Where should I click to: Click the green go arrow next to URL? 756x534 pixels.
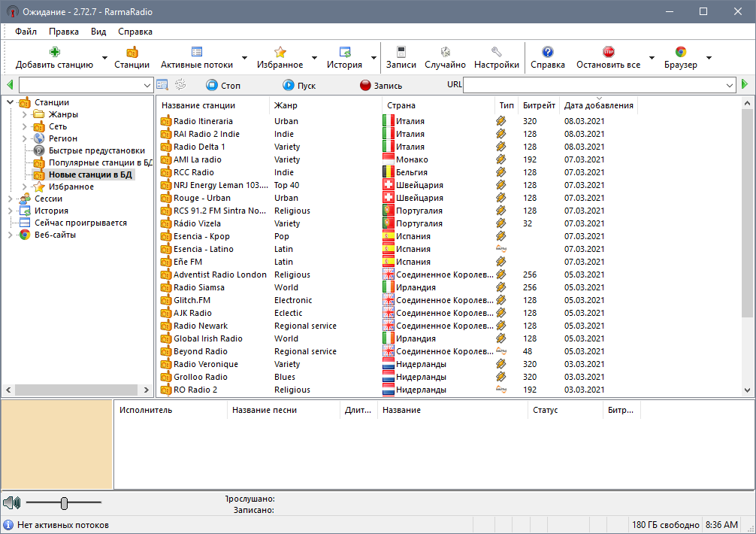click(x=745, y=84)
